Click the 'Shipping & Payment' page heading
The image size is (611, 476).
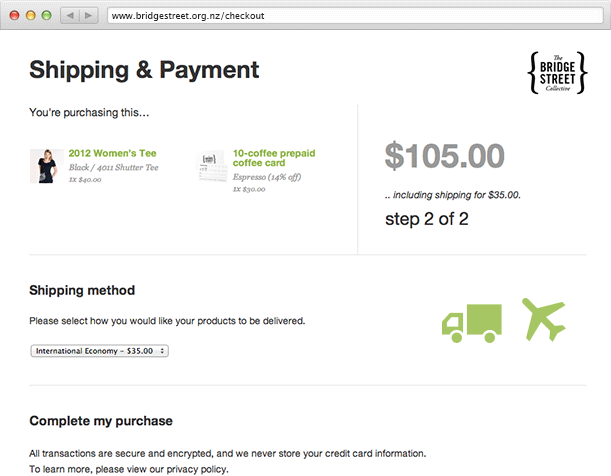click(x=144, y=70)
